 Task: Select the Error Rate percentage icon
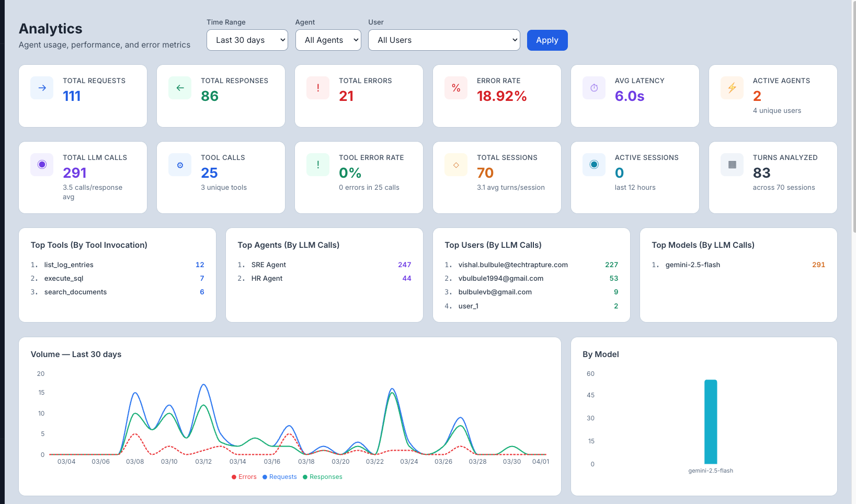[455, 88]
